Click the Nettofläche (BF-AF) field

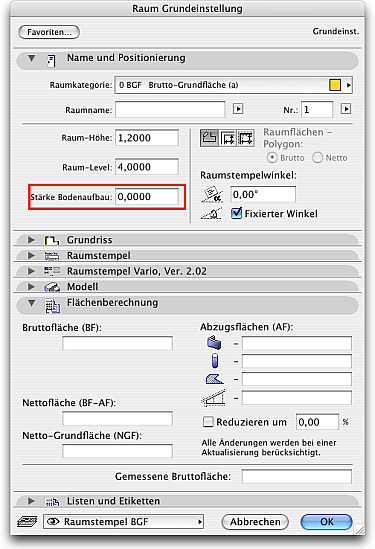point(117,418)
